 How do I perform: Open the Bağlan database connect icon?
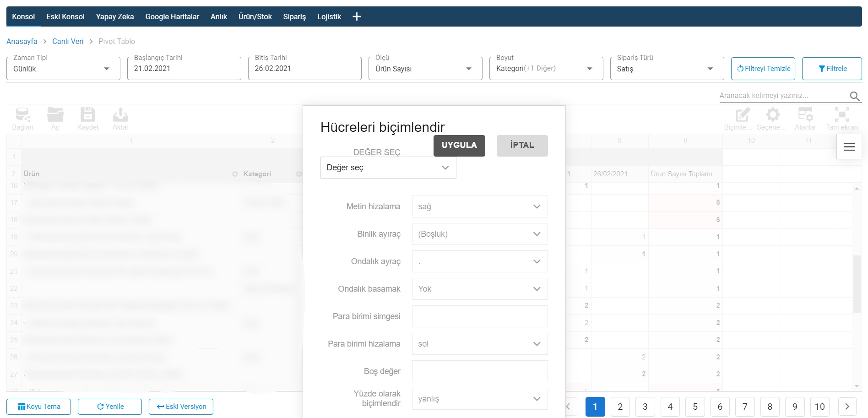point(22,119)
